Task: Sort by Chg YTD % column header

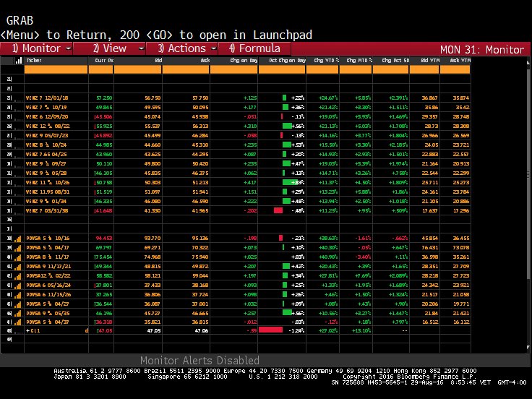Action: (x=327, y=61)
